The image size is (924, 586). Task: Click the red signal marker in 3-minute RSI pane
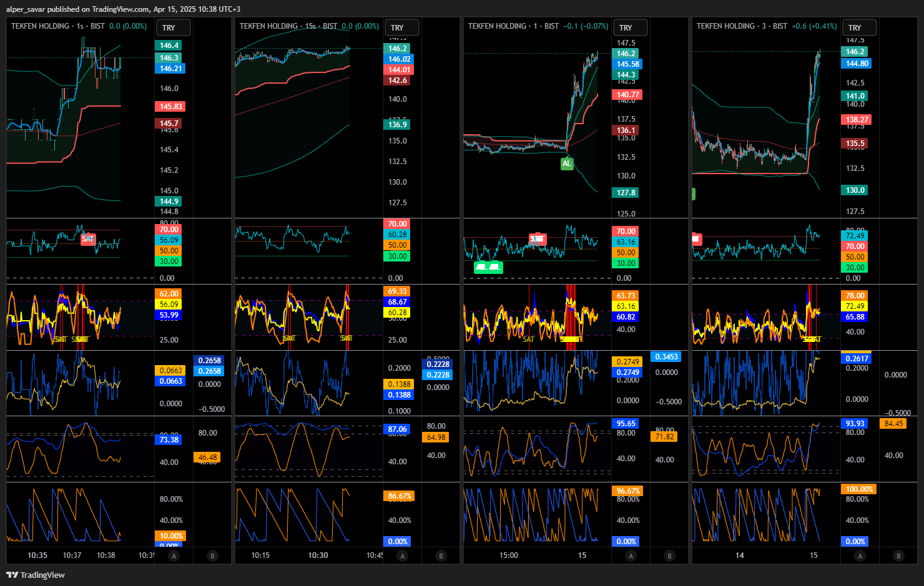point(697,239)
